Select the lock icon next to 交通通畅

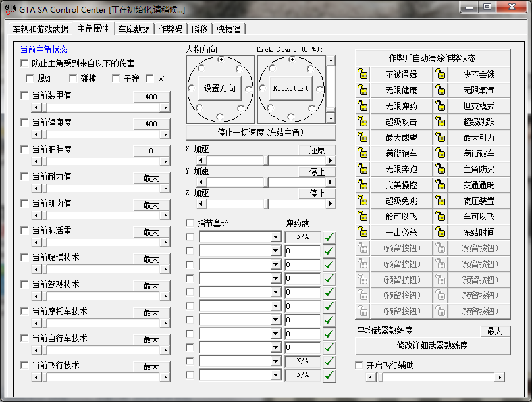[440, 185]
